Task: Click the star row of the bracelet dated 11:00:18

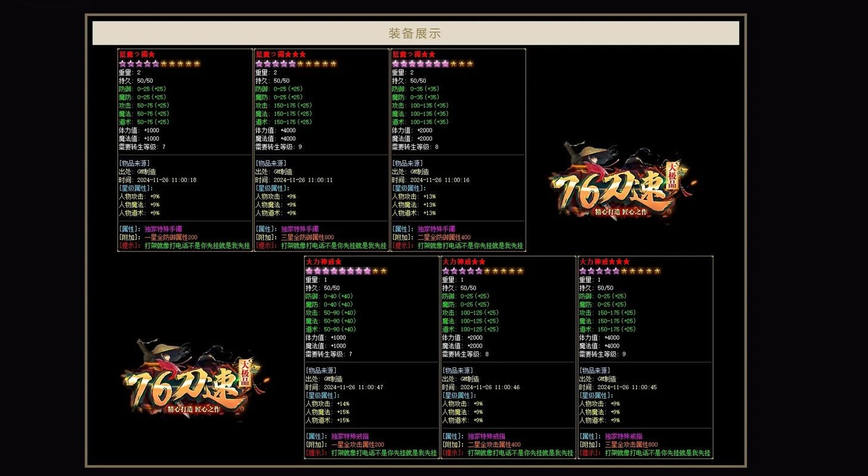Action: tap(159, 64)
